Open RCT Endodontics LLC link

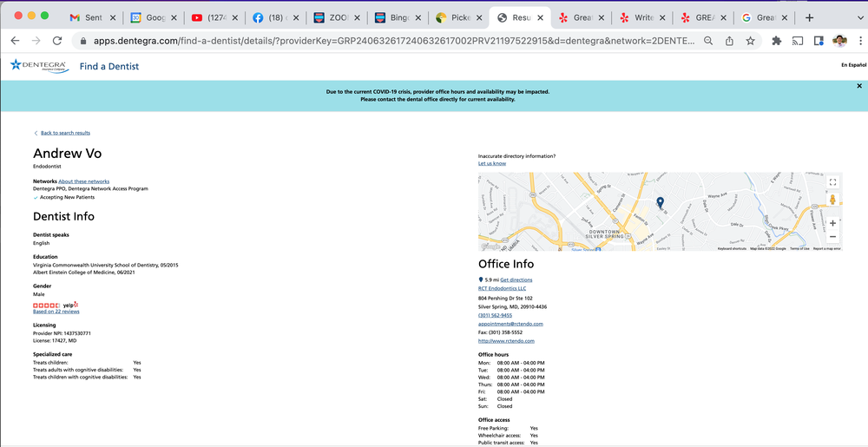(502, 288)
